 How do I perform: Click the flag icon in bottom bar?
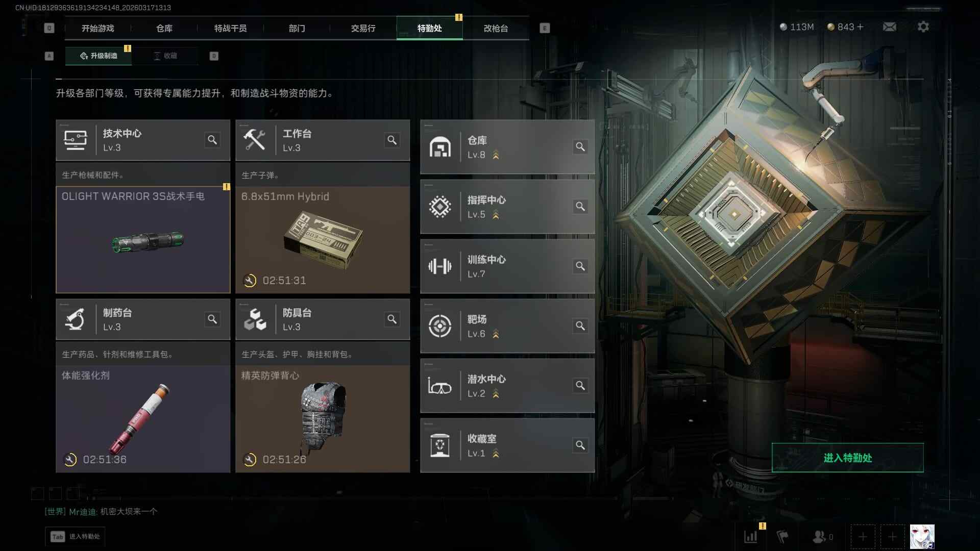coord(782,537)
